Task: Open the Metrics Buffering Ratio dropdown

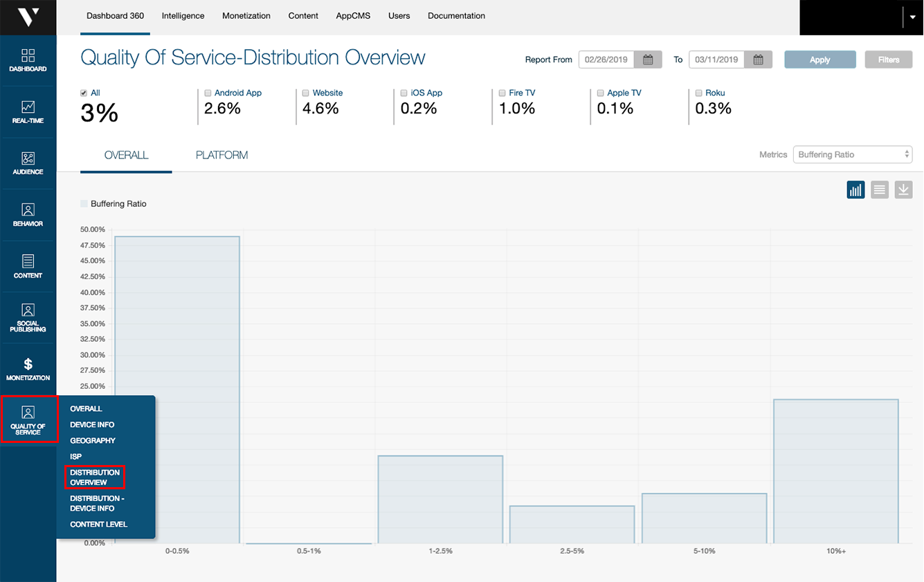Action: click(853, 154)
